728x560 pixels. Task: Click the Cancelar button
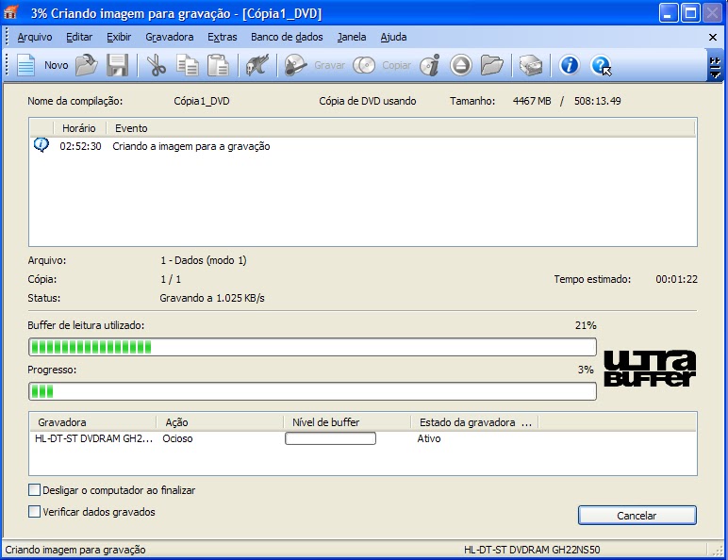pos(637,516)
